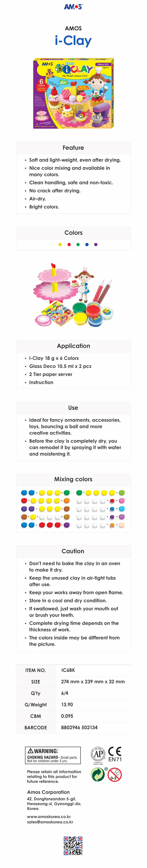The height and width of the screenshot is (868, 147).
Task: Click the AMOS logo in the header
Action: 73,6
